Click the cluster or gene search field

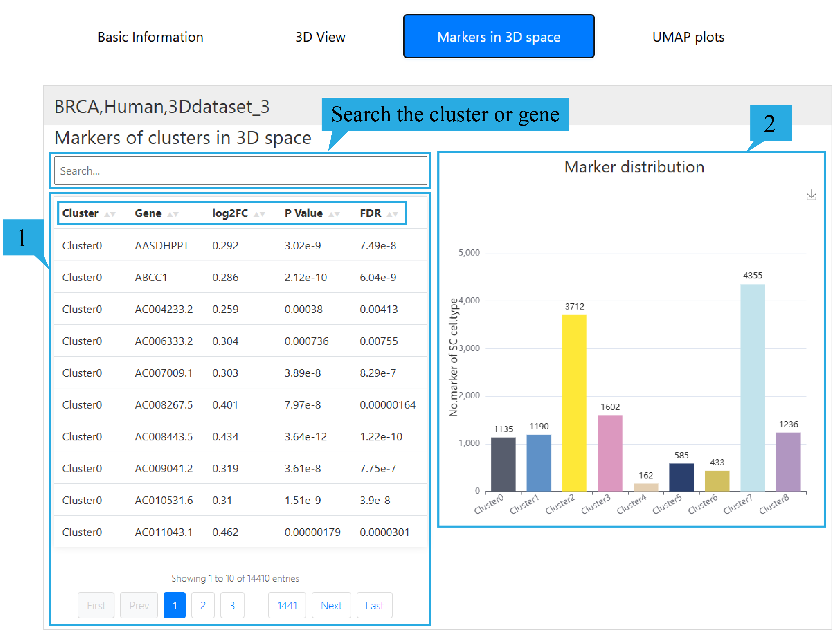[x=240, y=170]
